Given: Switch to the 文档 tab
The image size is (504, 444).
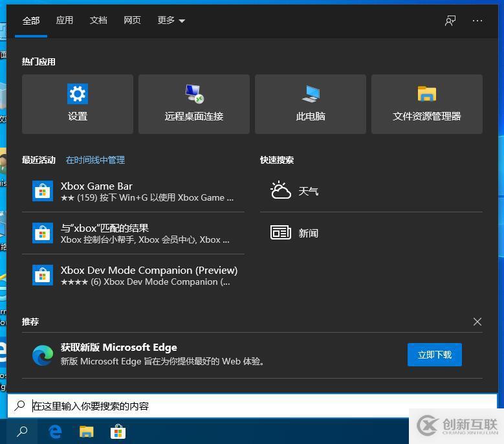Looking at the screenshot, I should tap(98, 21).
